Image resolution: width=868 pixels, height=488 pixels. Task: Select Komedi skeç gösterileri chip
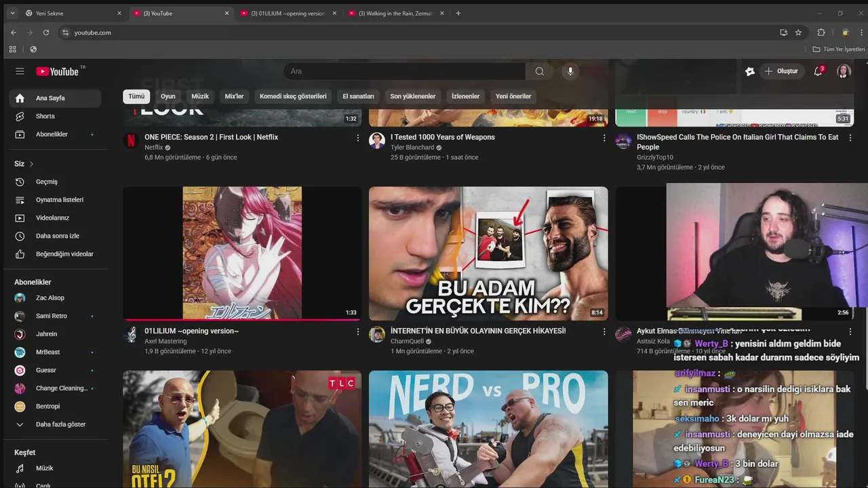[293, 96]
